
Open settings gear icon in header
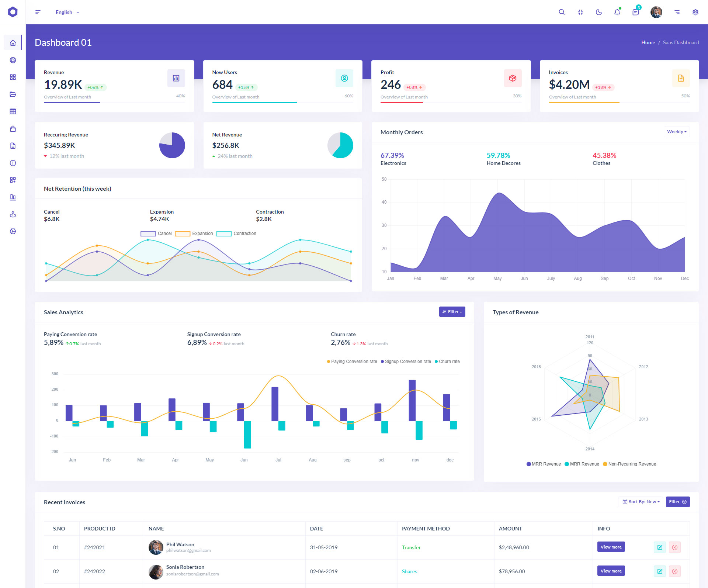[x=695, y=12]
